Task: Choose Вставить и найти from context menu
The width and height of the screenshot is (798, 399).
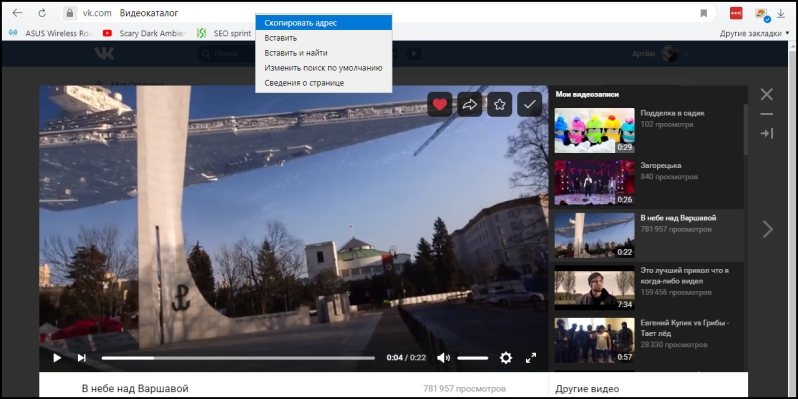Action: pyautogui.click(x=324, y=53)
